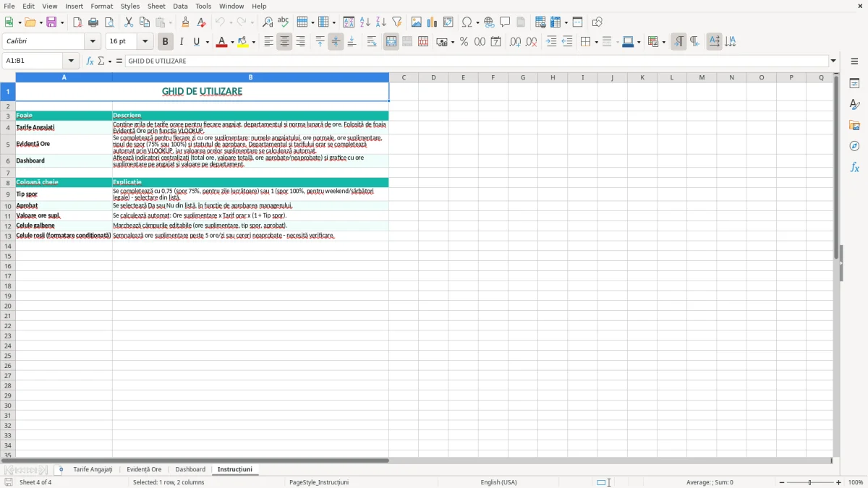
Task: Click Export as PDF icon
Action: coord(77,22)
